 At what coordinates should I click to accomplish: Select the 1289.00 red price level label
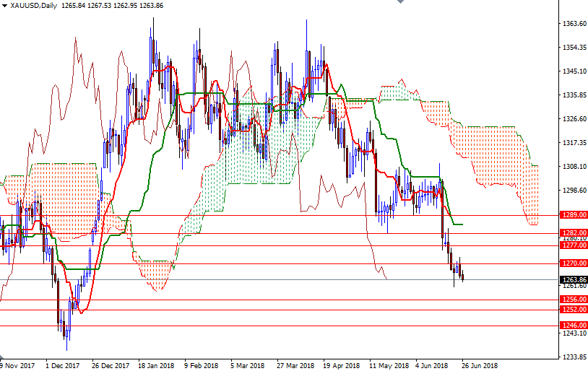[x=572, y=215]
